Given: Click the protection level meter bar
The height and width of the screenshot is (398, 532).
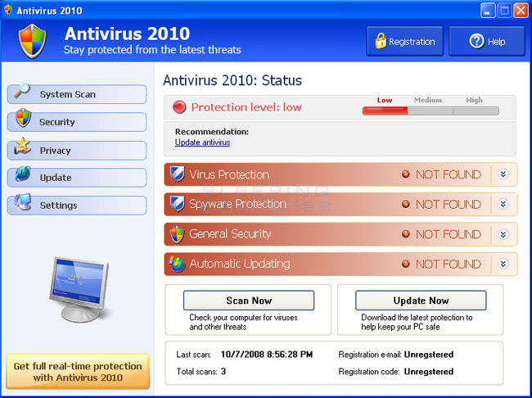Looking at the screenshot, I should pyautogui.click(x=431, y=111).
